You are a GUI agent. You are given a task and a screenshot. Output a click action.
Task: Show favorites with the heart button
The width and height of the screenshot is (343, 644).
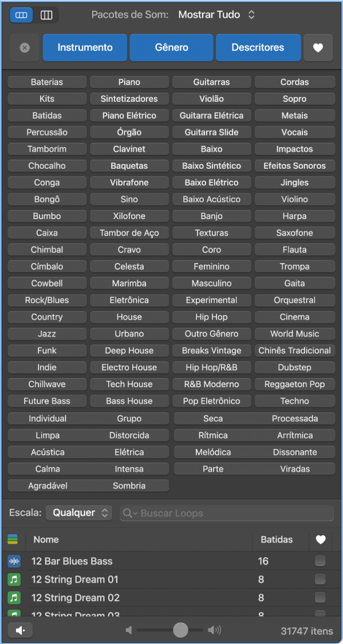[318, 48]
